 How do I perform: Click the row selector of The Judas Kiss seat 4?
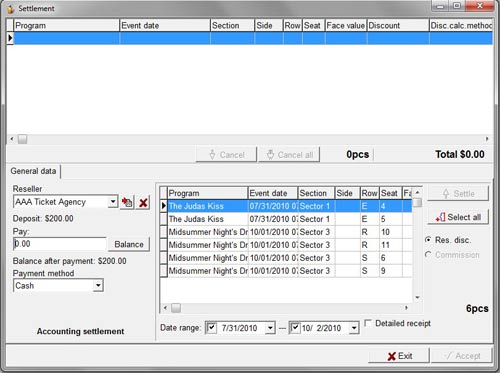click(x=163, y=206)
